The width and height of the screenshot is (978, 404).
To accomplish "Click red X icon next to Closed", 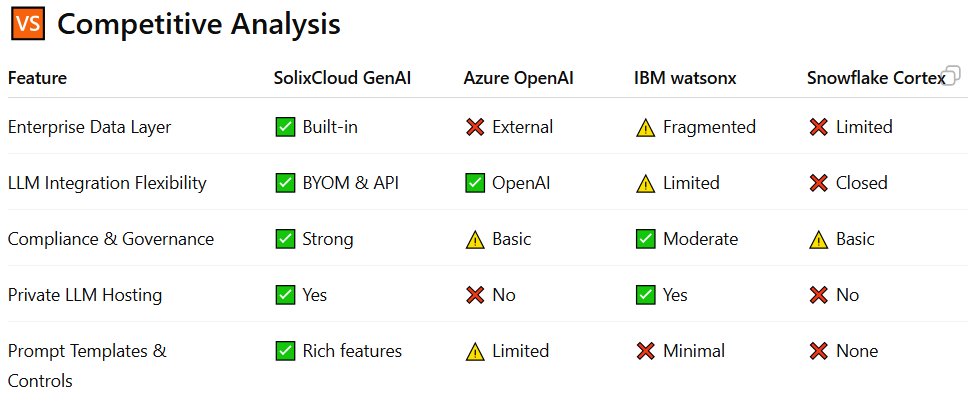I will [x=819, y=183].
